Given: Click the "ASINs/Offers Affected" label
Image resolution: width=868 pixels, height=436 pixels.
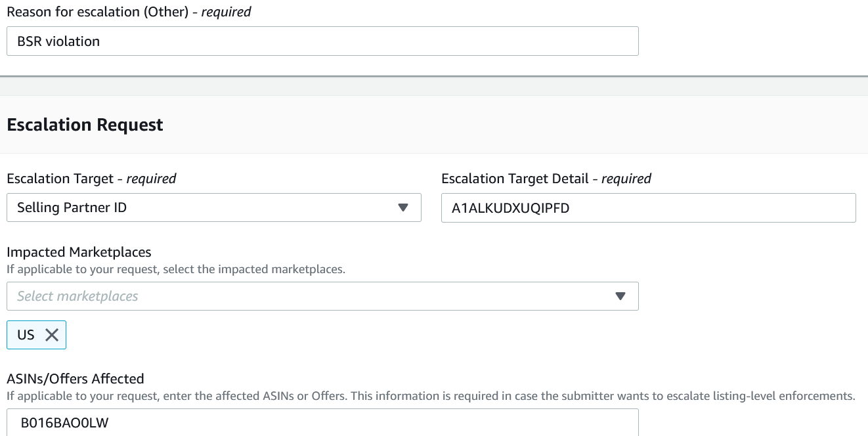Looking at the screenshot, I should [x=76, y=378].
